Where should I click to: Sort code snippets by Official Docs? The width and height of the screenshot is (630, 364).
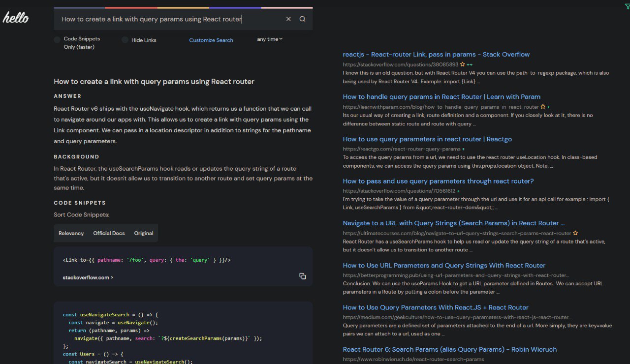tap(109, 233)
